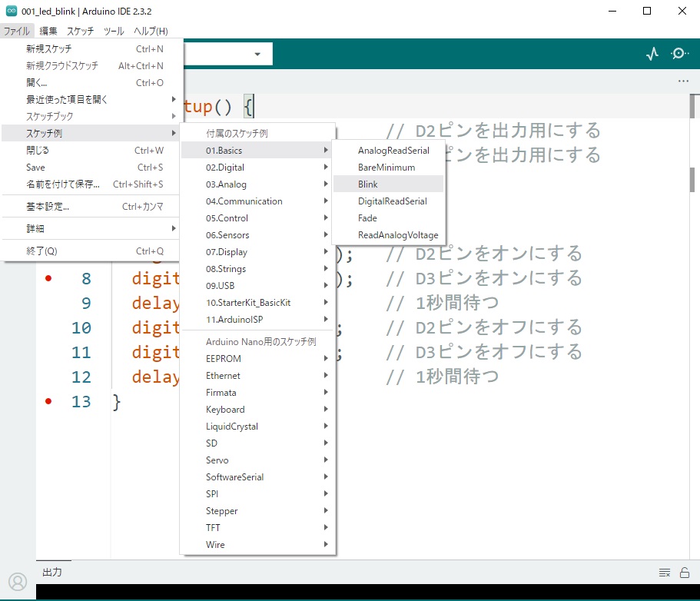Load the BareMinimum example

click(388, 168)
